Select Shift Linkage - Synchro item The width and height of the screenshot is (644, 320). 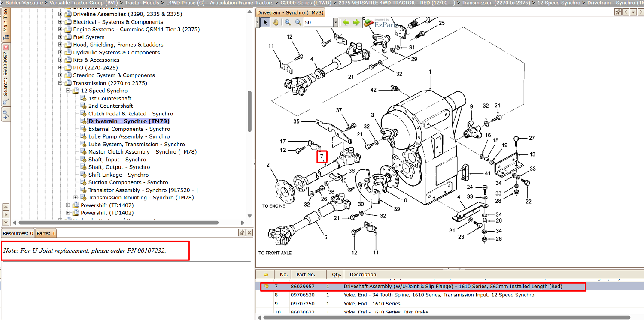pyautogui.click(x=118, y=175)
